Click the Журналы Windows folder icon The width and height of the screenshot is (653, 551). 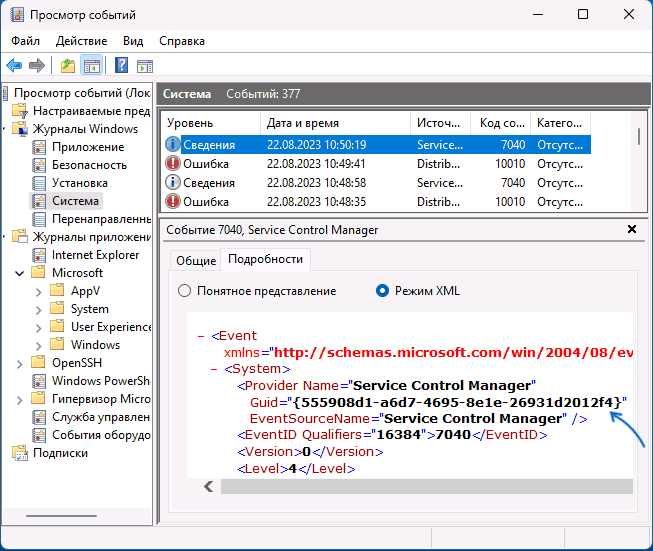pyautogui.click(x=20, y=129)
